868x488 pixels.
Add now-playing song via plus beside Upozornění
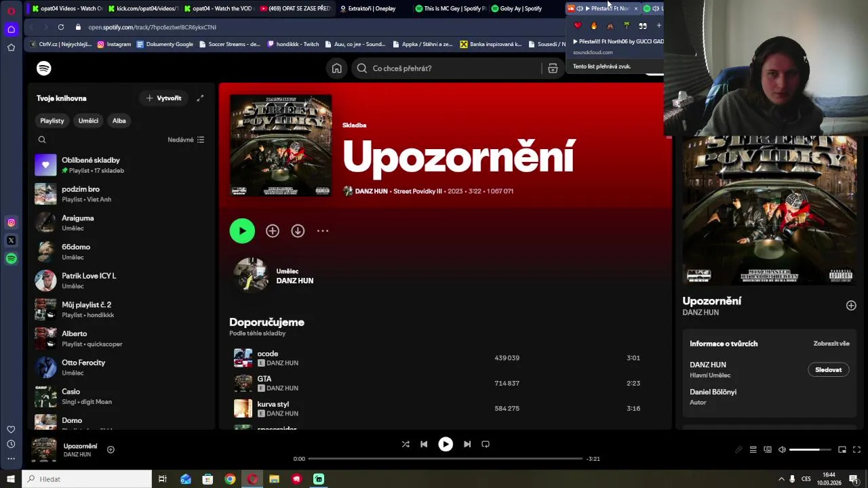pyautogui.click(x=111, y=449)
